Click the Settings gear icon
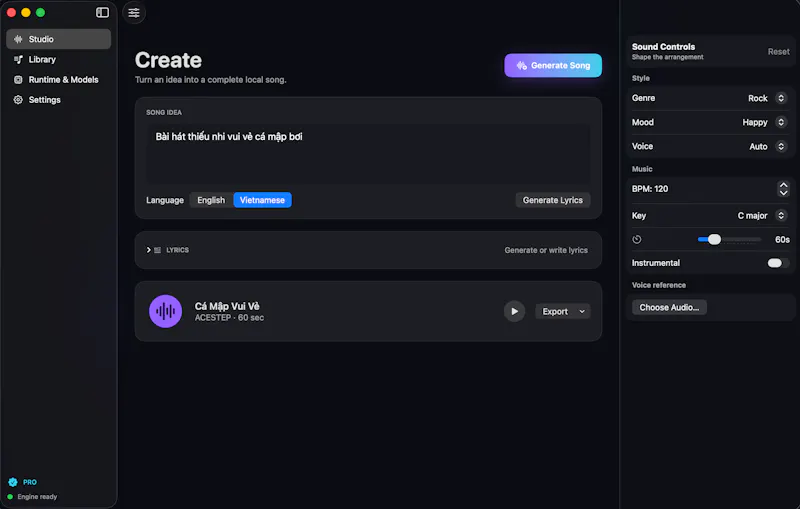The width and height of the screenshot is (800, 509). click(18, 100)
